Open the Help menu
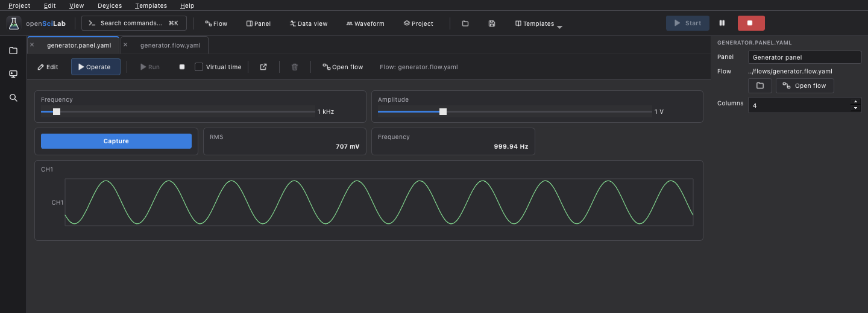Image resolution: width=868 pixels, height=313 pixels. pos(187,5)
